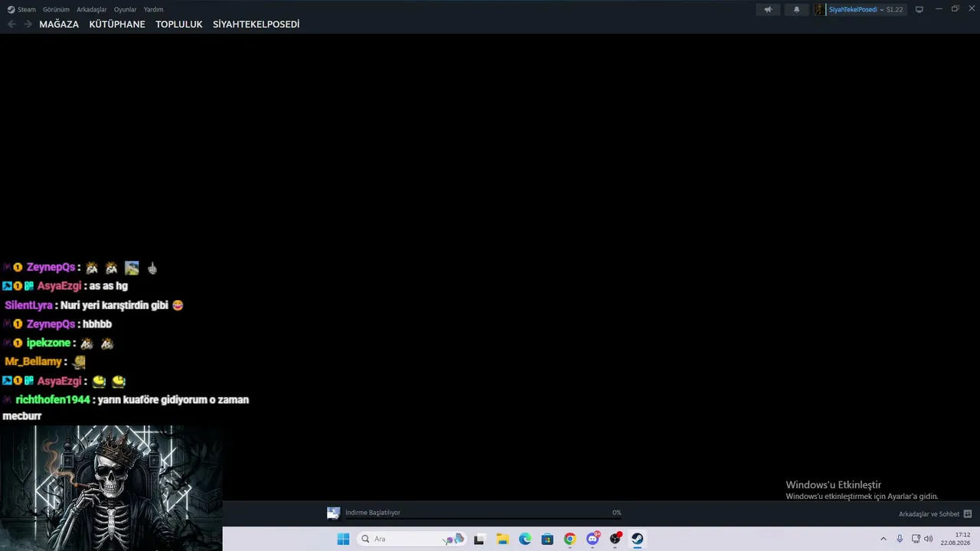980x551 pixels.
Task: Launch Microsoft Edge from the taskbar
Action: coord(524,539)
